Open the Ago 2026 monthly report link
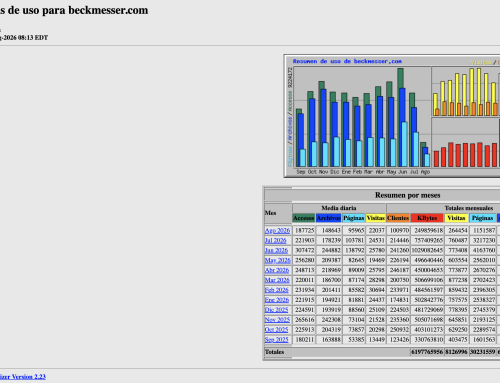 277,230
